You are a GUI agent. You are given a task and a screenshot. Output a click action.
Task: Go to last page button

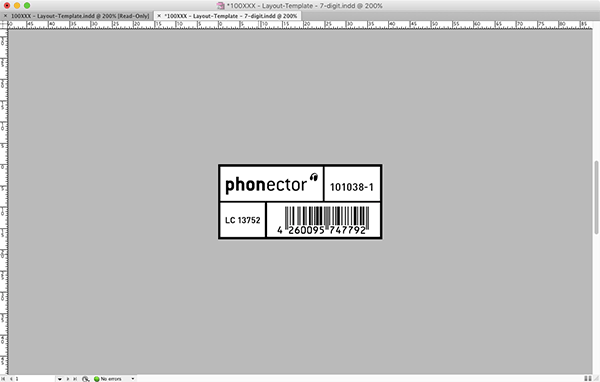pyautogui.click(x=75, y=379)
